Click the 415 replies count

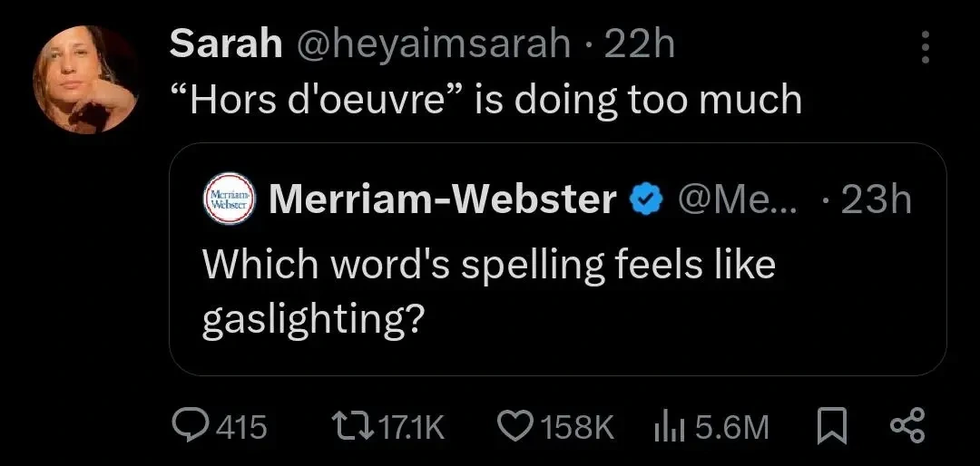244,426
